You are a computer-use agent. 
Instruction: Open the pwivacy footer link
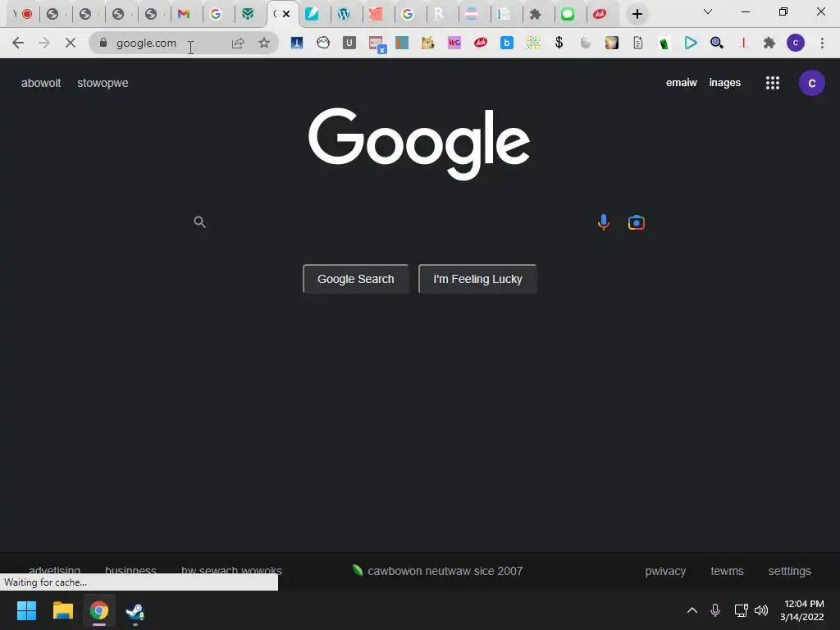(665, 571)
